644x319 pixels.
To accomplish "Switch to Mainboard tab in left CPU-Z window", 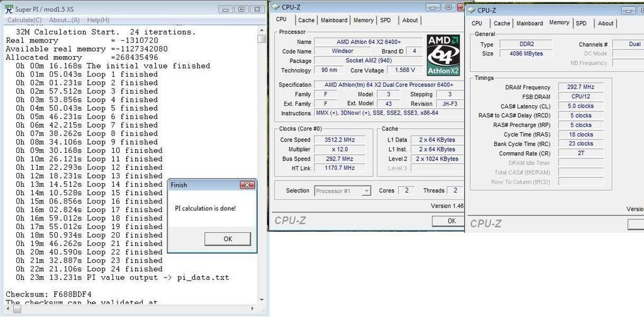I will 335,20.
